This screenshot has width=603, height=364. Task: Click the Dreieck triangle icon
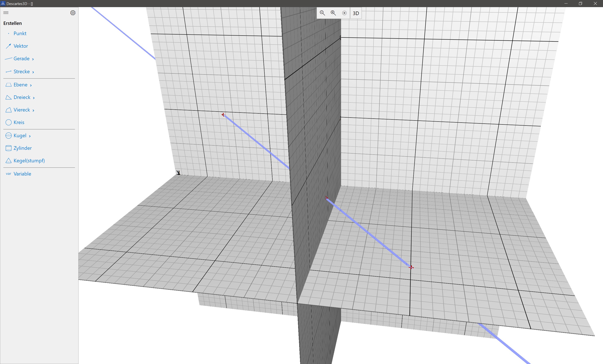point(9,97)
